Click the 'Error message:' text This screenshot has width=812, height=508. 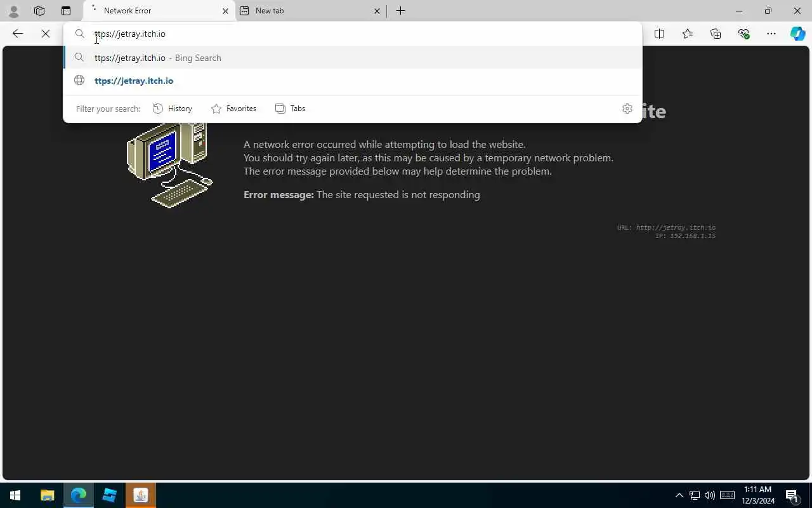tap(278, 194)
